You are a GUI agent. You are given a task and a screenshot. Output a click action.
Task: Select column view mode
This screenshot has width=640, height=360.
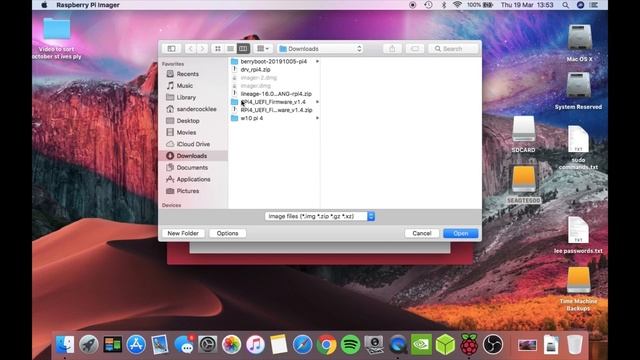click(243, 49)
